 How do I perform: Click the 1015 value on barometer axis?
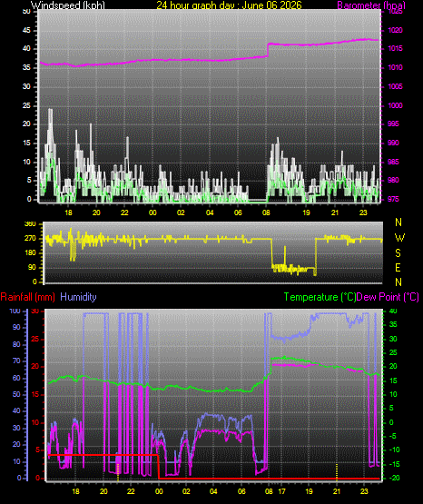point(396,49)
